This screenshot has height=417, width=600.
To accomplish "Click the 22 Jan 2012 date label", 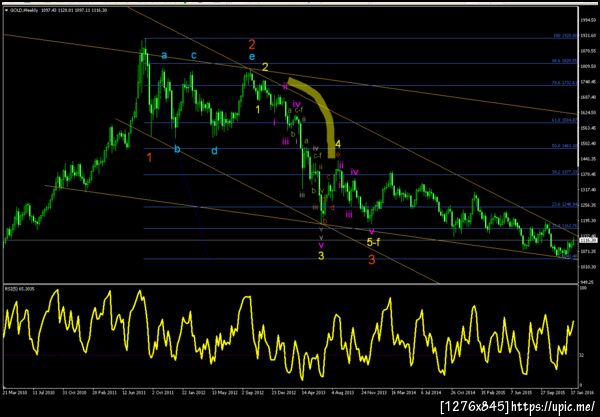I will click(192, 393).
